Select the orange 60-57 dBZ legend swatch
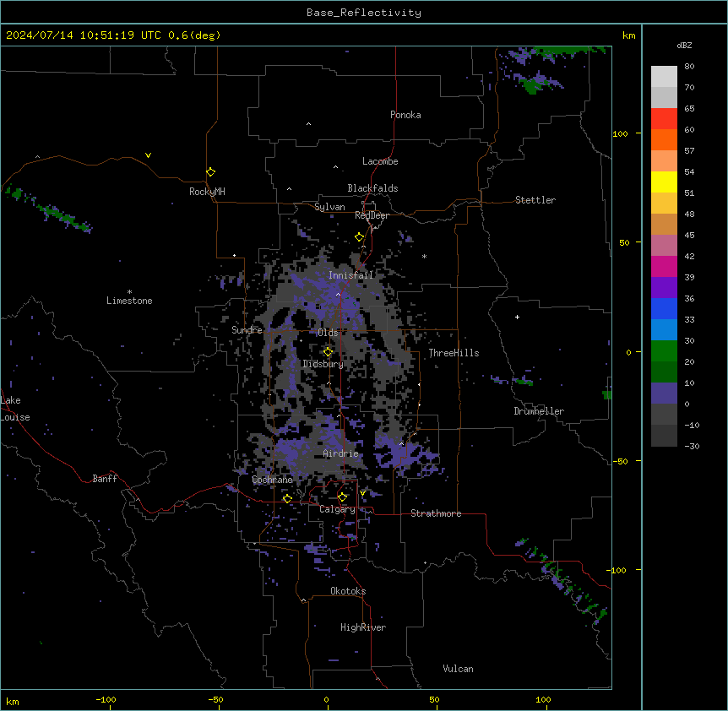Viewport: 728px width, 711px height. point(664,139)
